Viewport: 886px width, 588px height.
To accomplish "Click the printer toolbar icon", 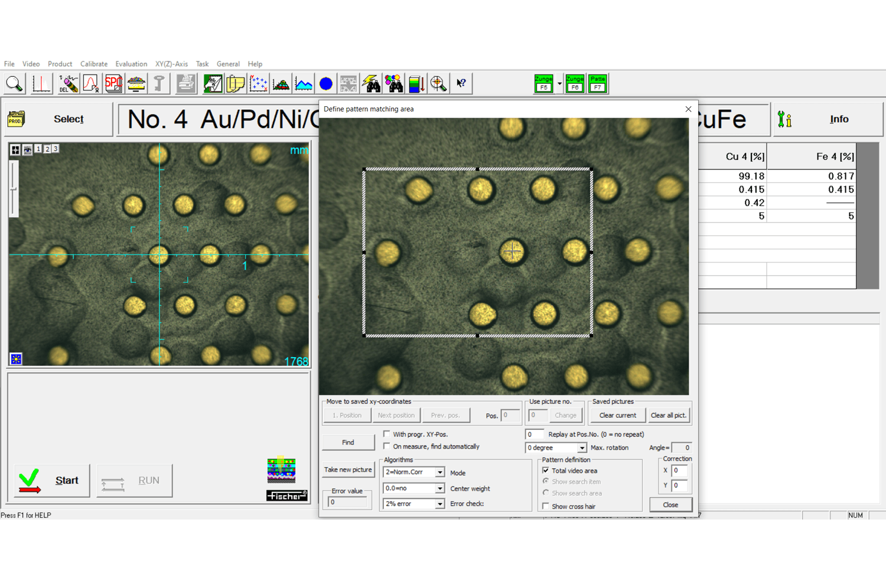I will (x=185, y=84).
